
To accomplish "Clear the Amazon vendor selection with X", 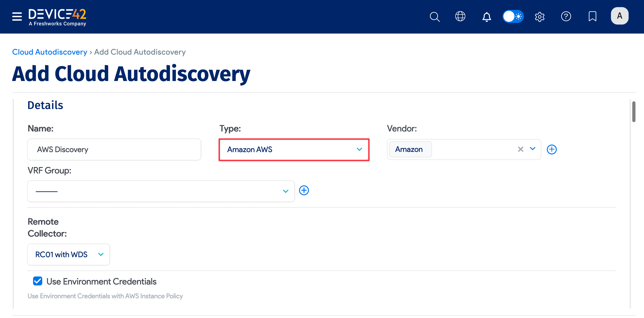I will pos(520,149).
